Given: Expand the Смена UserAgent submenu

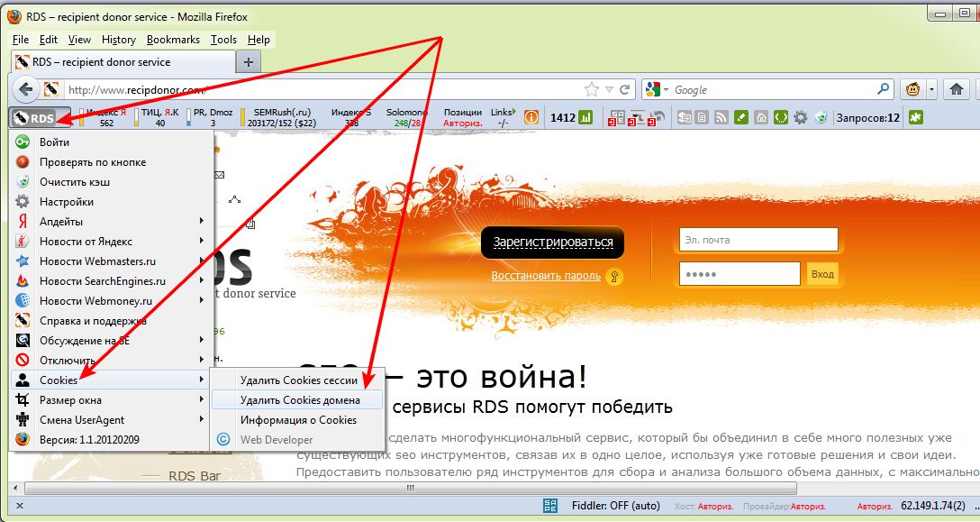Looking at the screenshot, I should (x=112, y=420).
